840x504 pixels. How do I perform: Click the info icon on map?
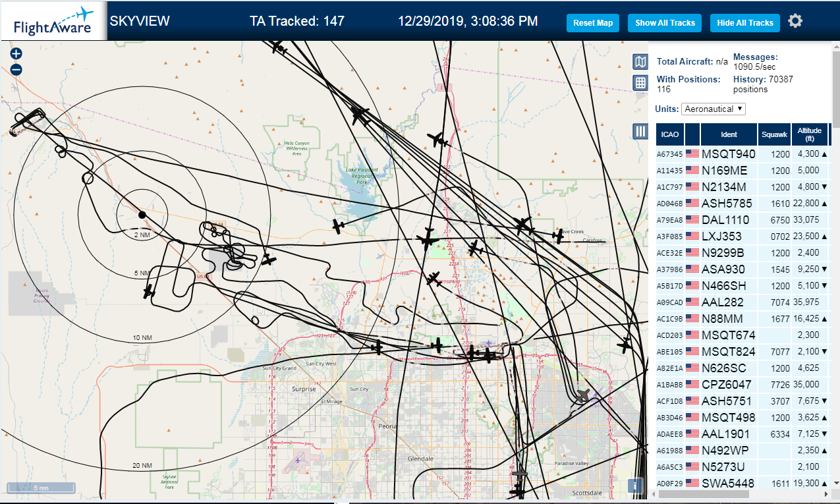click(635, 486)
